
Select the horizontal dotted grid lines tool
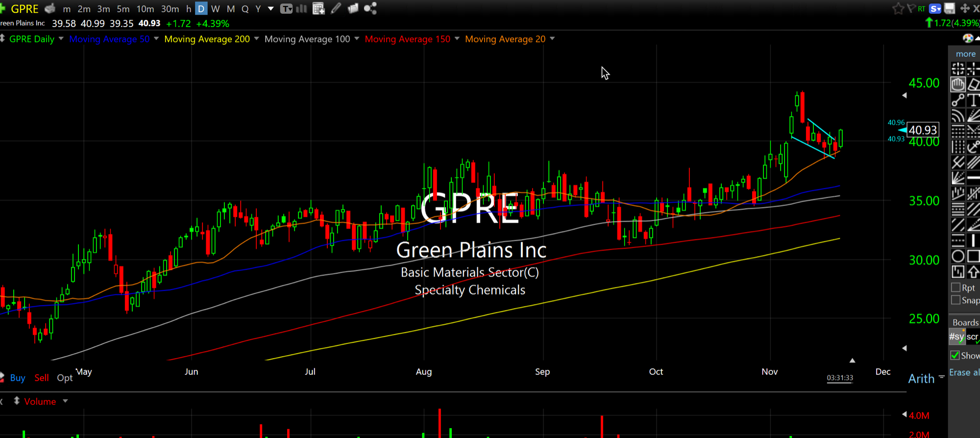957,131
